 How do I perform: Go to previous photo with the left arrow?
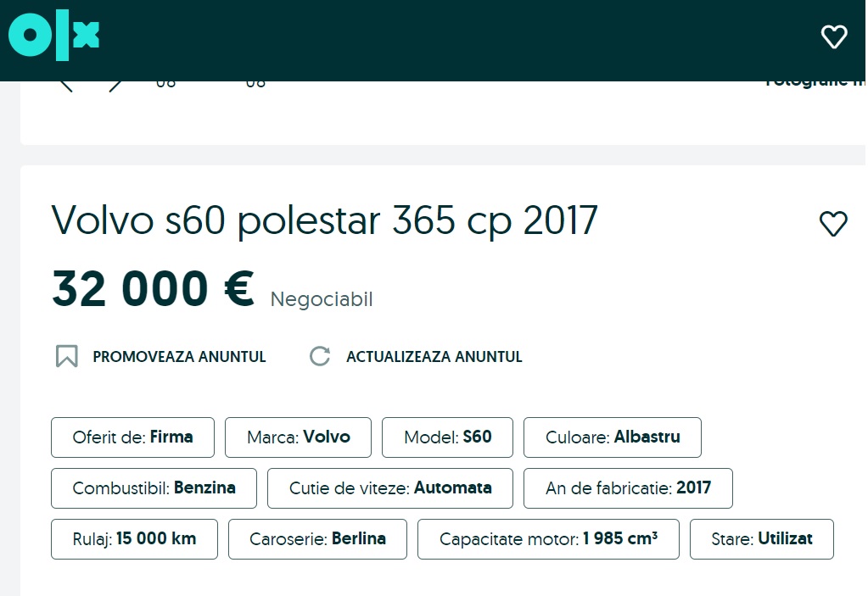[x=66, y=84]
